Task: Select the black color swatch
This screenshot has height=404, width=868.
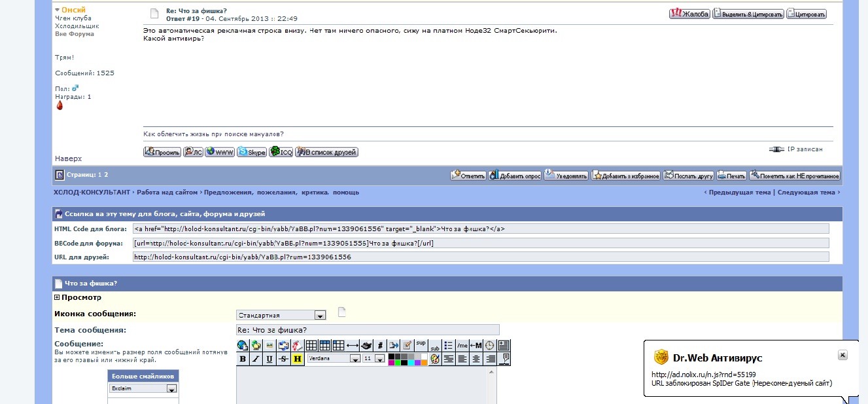Action: (x=391, y=356)
